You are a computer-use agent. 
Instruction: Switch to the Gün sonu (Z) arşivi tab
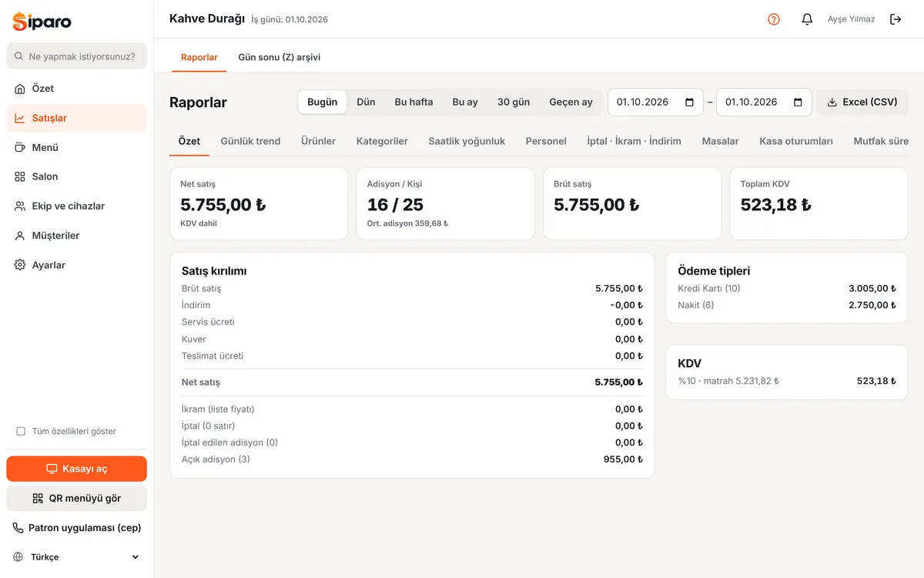coord(280,57)
